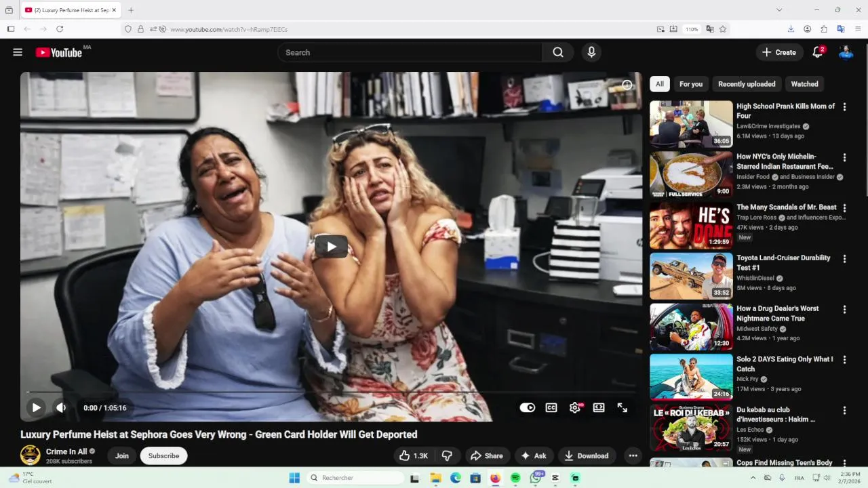Open Toyota Land-Cruiser Durability Test title
The image size is (868, 488).
pyautogui.click(x=783, y=262)
